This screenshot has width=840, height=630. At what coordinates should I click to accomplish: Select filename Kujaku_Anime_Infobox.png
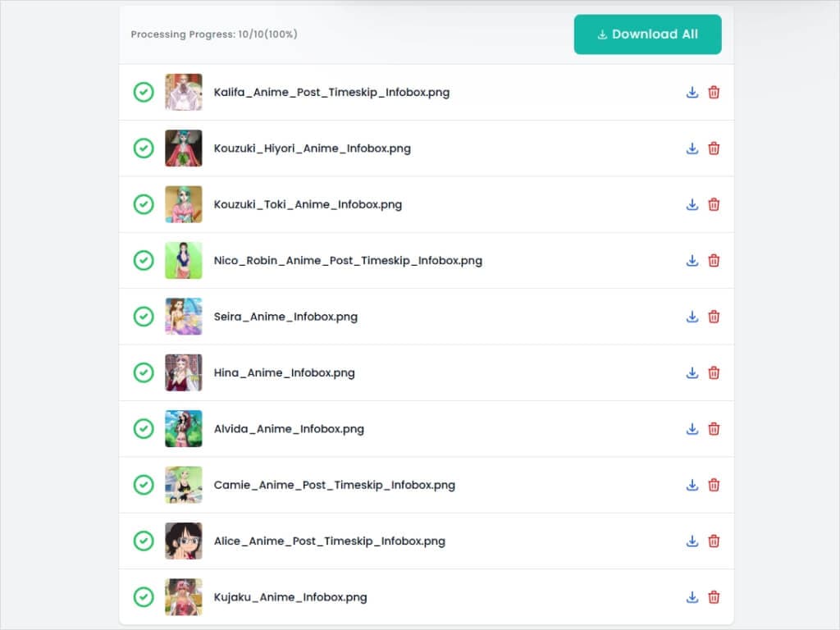(290, 597)
